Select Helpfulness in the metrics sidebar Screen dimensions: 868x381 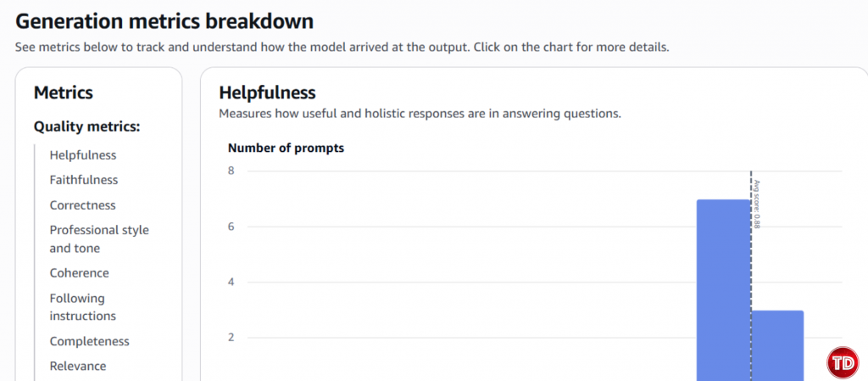pos(83,155)
